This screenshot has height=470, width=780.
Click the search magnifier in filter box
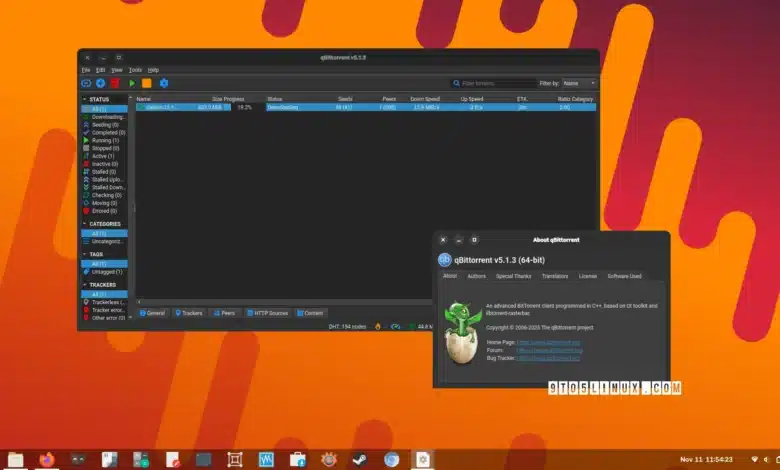pos(456,83)
